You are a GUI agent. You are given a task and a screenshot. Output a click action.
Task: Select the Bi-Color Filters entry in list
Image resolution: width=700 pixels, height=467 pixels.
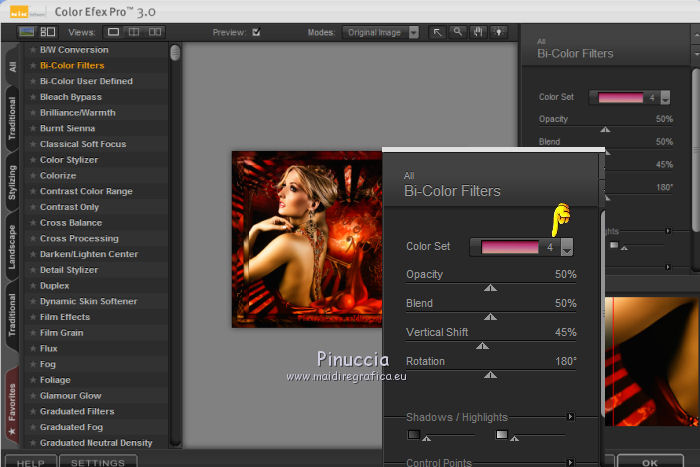click(72, 66)
